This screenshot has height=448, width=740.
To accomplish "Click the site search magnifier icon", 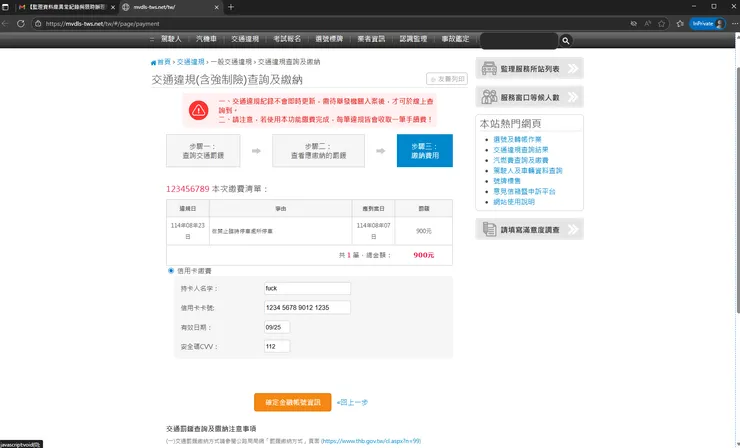I will [565, 41].
